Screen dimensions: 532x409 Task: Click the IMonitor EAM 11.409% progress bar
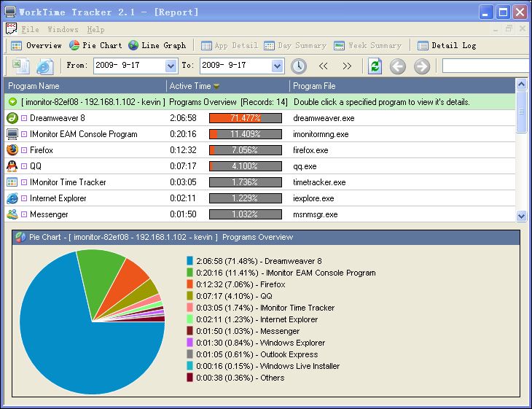246,134
